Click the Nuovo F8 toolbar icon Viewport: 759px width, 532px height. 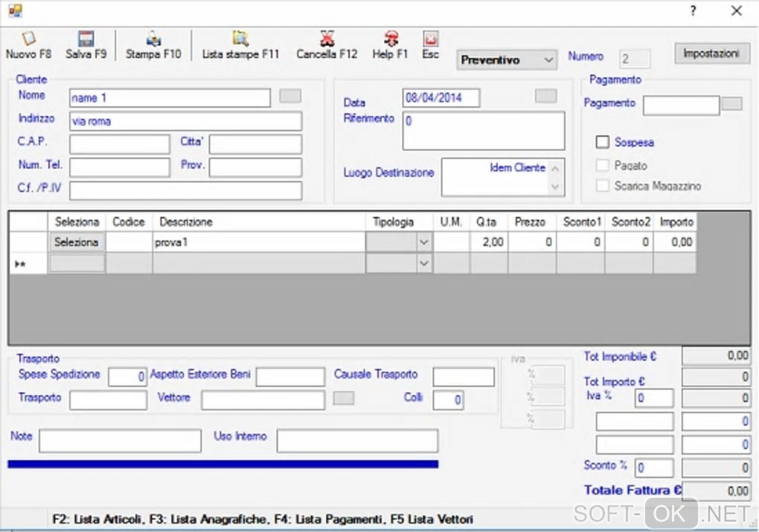tap(28, 39)
